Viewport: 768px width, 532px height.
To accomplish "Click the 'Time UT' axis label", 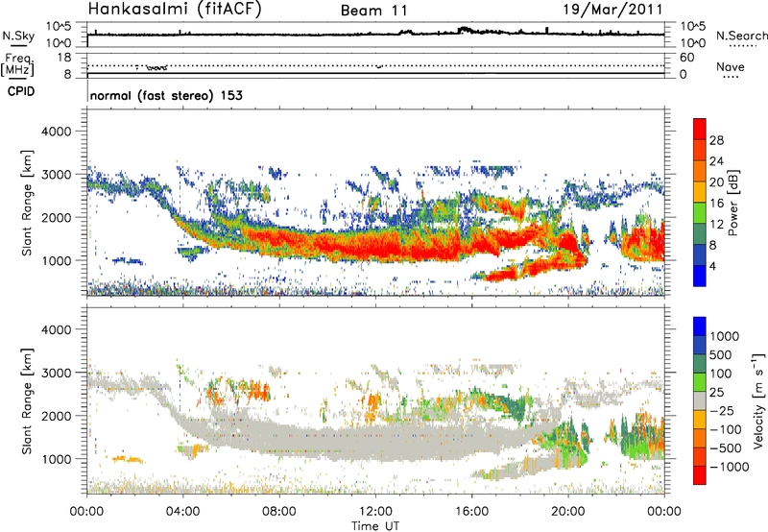I will pyautogui.click(x=375, y=526).
